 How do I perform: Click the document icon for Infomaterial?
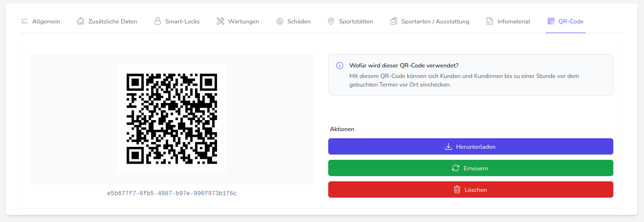coord(490,22)
